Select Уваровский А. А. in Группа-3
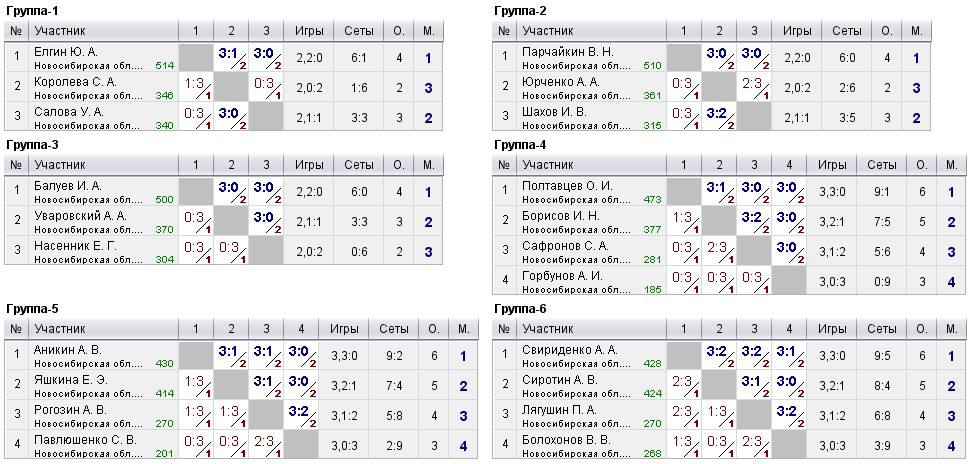The height and width of the screenshot is (464, 976). 80,216
